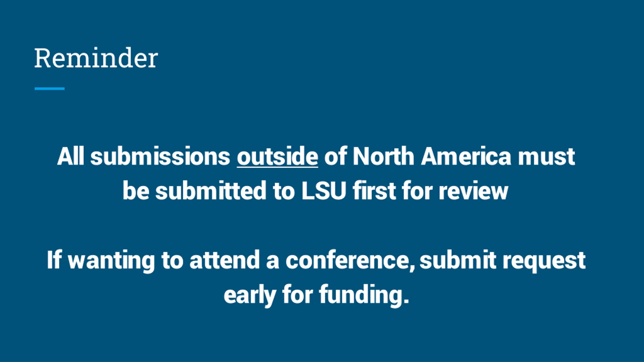This screenshot has height=362, width=644.
Task: Click the word submit before request
Action: (x=458, y=260)
